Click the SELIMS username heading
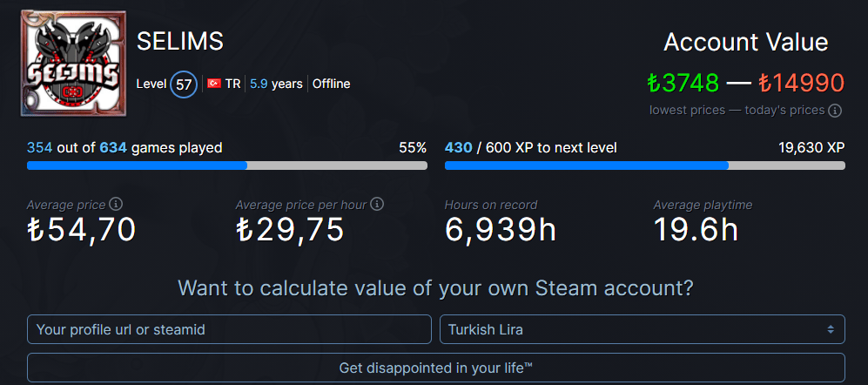Screen dimensions: 868x385 180,41
